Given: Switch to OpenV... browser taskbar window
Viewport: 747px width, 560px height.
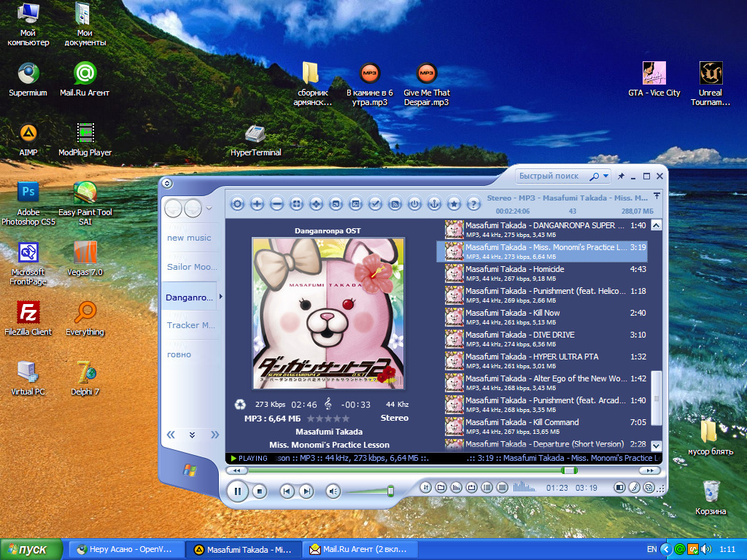Looking at the screenshot, I should [x=127, y=550].
